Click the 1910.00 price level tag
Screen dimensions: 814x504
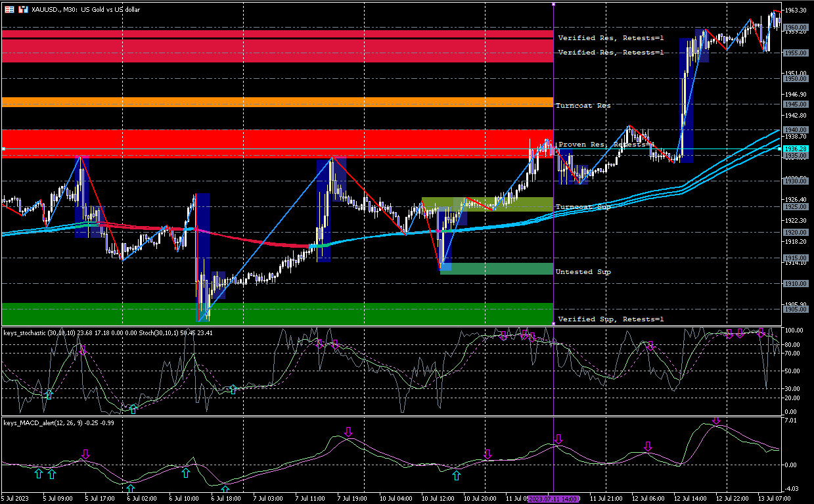click(795, 283)
